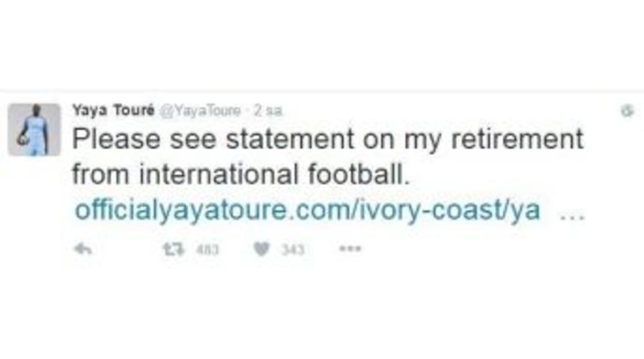Retweet the tweet using the retweet icon
644x359 pixels.
tap(172, 250)
